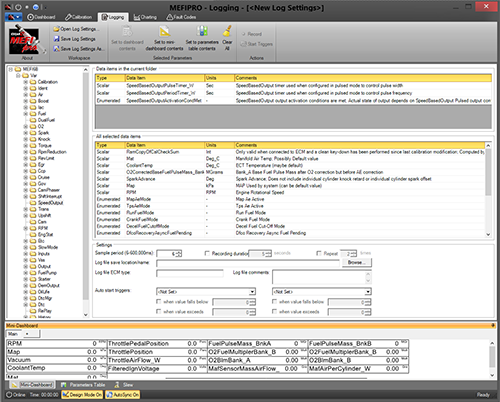Expand the Knock tree folder
500x402 pixels.
point(25,139)
